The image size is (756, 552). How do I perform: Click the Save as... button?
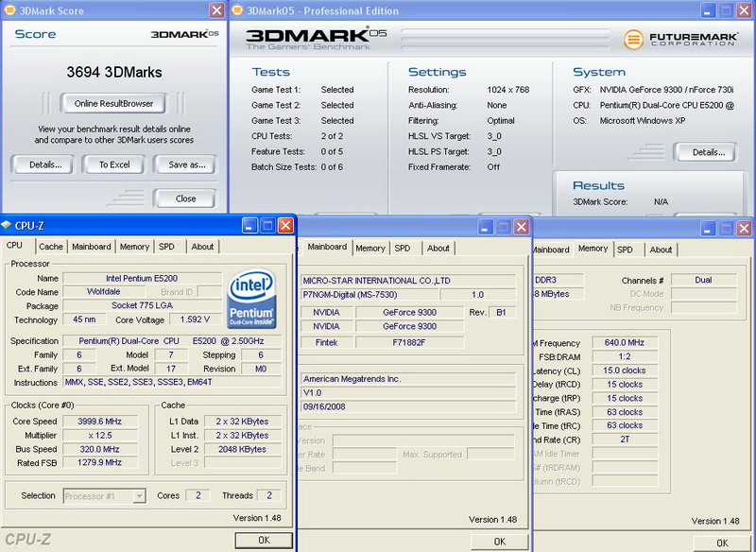click(185, 164)
